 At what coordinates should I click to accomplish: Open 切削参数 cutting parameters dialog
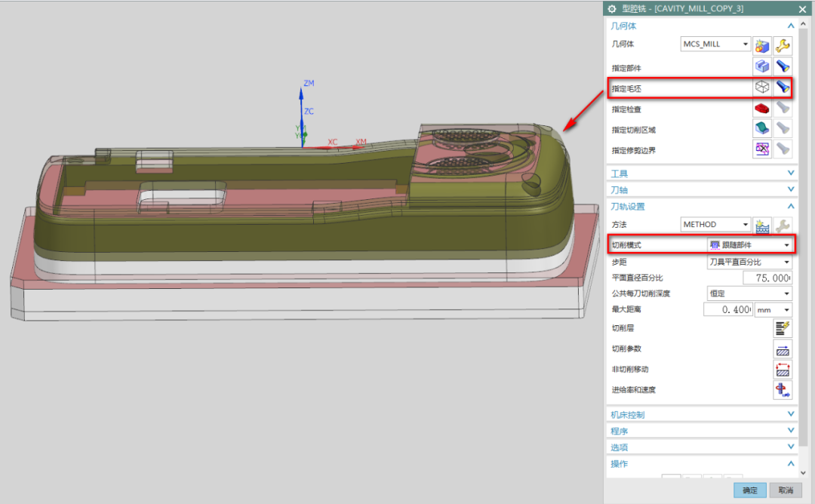[783, 349]
